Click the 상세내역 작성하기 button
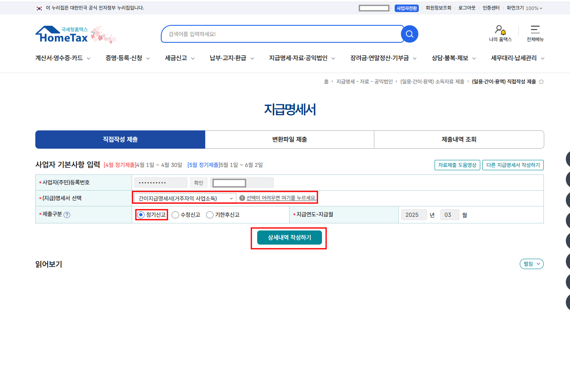This screenshot has width=570, height=392. tap(289, 237)
